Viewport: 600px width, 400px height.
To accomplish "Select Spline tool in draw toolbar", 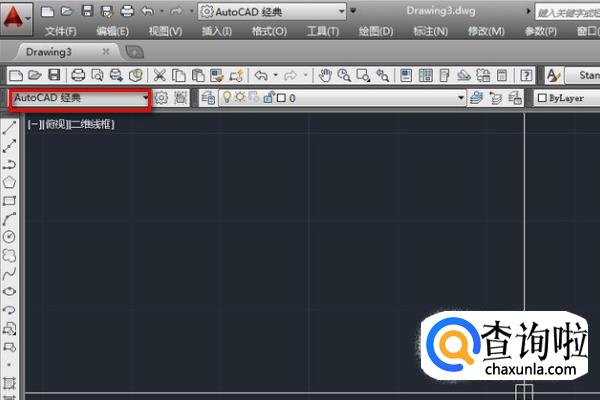I will click(9, 273).
